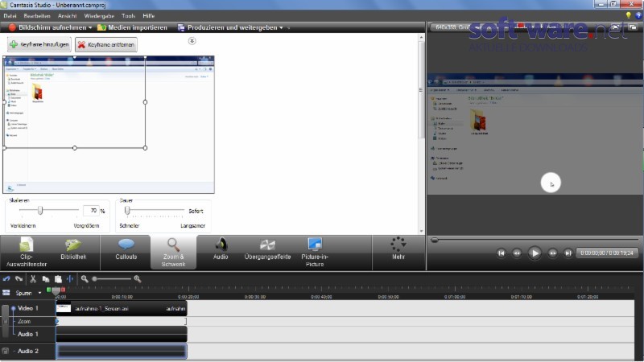
Task: Open the Tools menu
Action: click(128, 16)
